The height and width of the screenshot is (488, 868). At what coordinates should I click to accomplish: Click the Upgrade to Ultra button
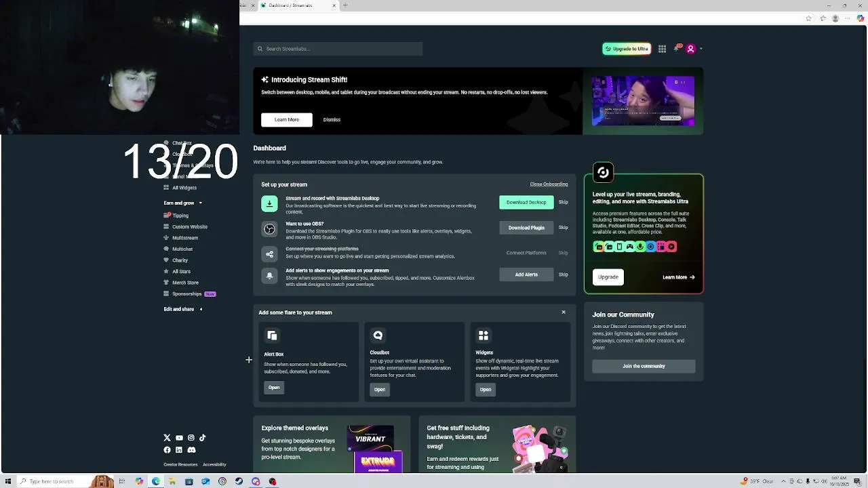click(x=627, y=49)
